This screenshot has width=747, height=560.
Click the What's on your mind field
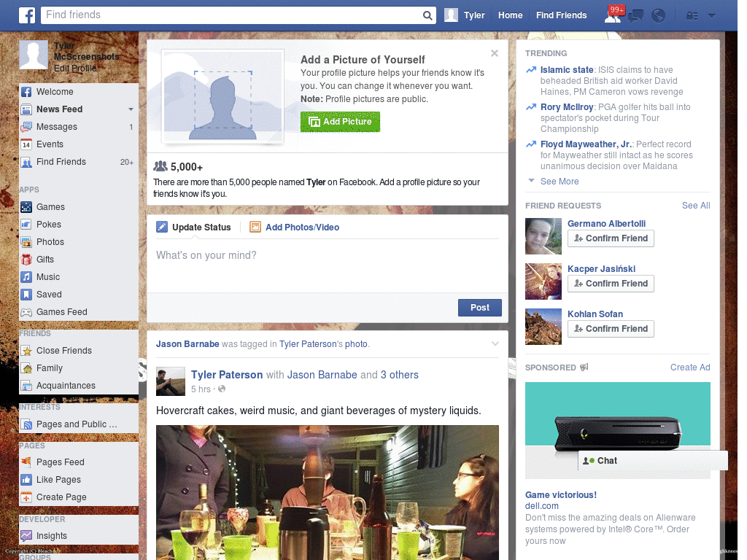pos(328,267)
